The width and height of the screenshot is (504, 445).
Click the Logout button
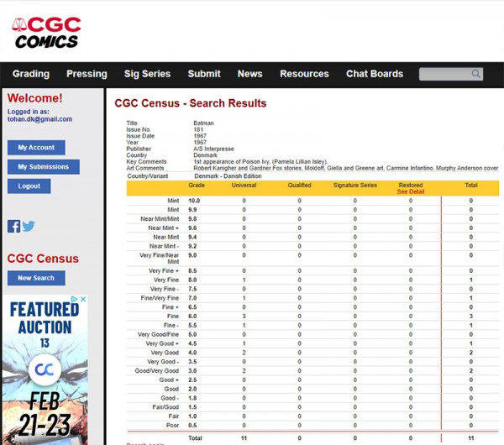pos(29,186)
